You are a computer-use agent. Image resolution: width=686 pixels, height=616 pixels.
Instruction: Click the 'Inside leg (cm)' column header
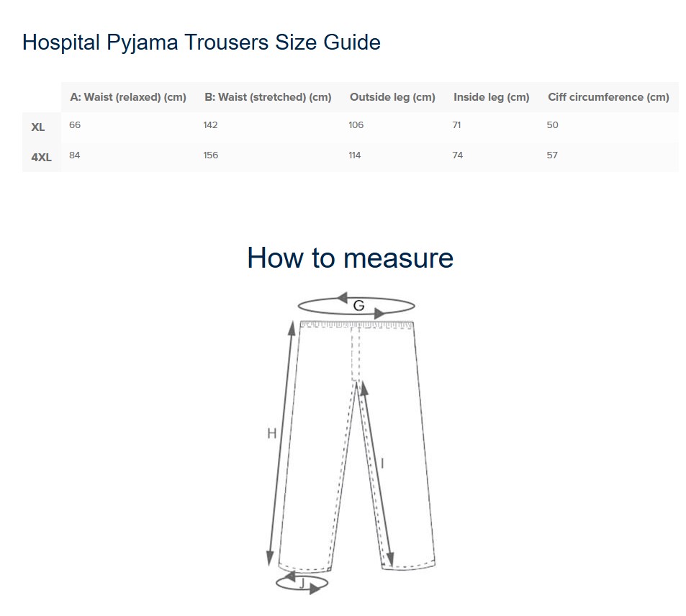point(491,97)
